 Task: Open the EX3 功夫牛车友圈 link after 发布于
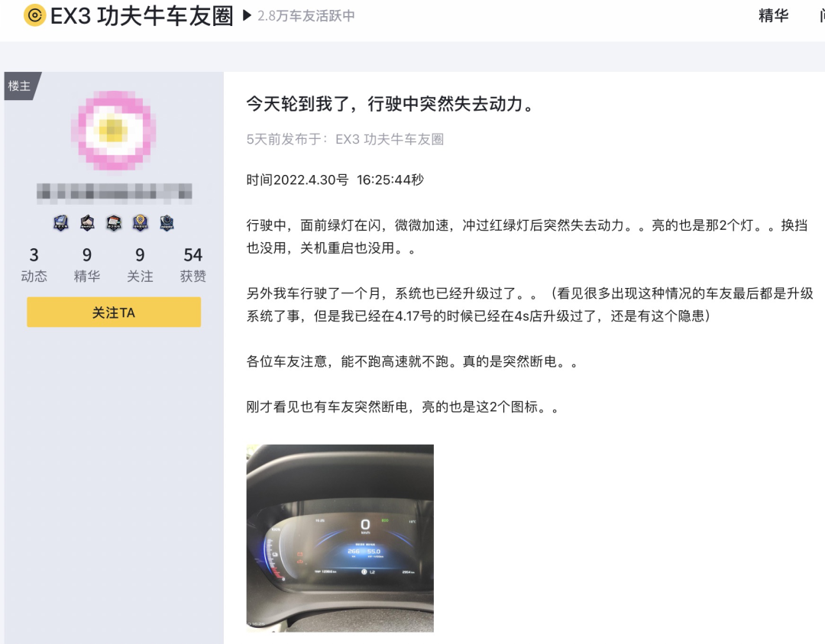point(390,140)
